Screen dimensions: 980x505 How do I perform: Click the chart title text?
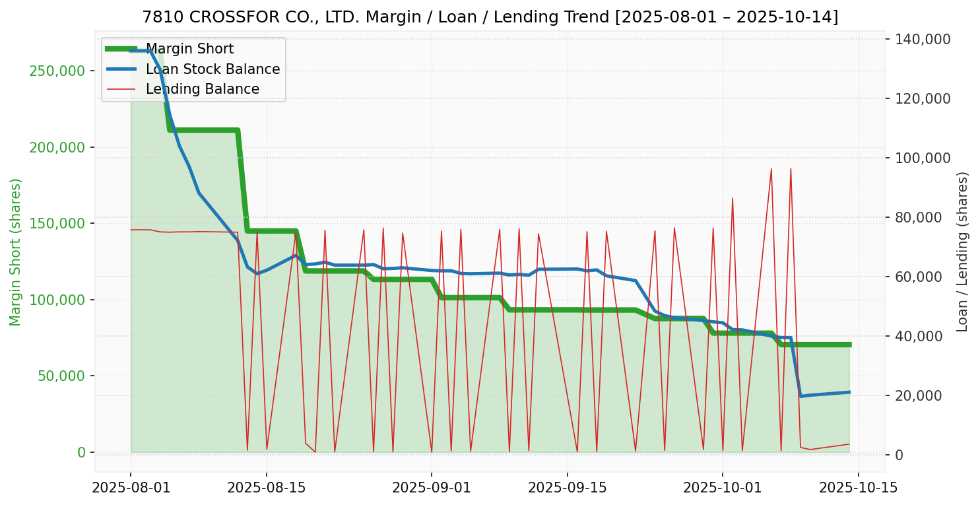(490, 17)
